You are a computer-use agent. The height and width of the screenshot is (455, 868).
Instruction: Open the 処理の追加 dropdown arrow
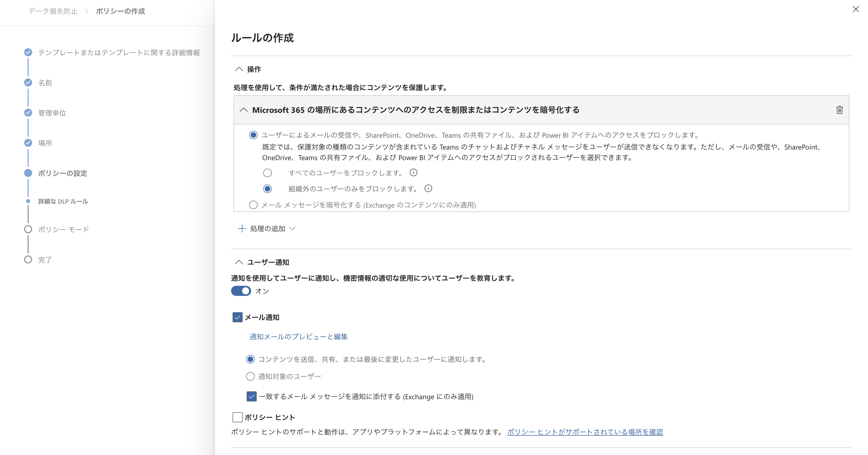tap(293, 229)
